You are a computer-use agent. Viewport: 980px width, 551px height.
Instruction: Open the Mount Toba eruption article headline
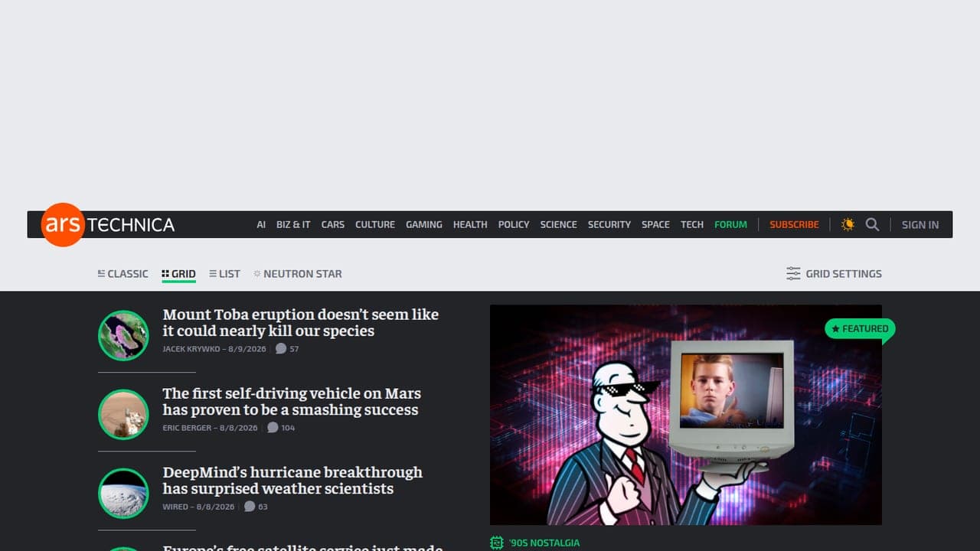(301, 322)
